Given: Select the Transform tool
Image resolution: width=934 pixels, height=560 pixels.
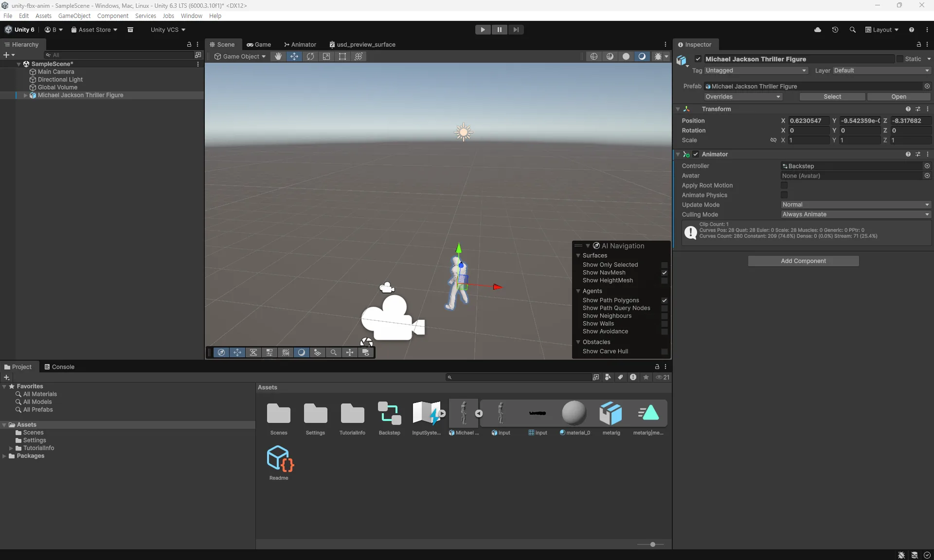Looking at the screenshot, I should point(359,56).
